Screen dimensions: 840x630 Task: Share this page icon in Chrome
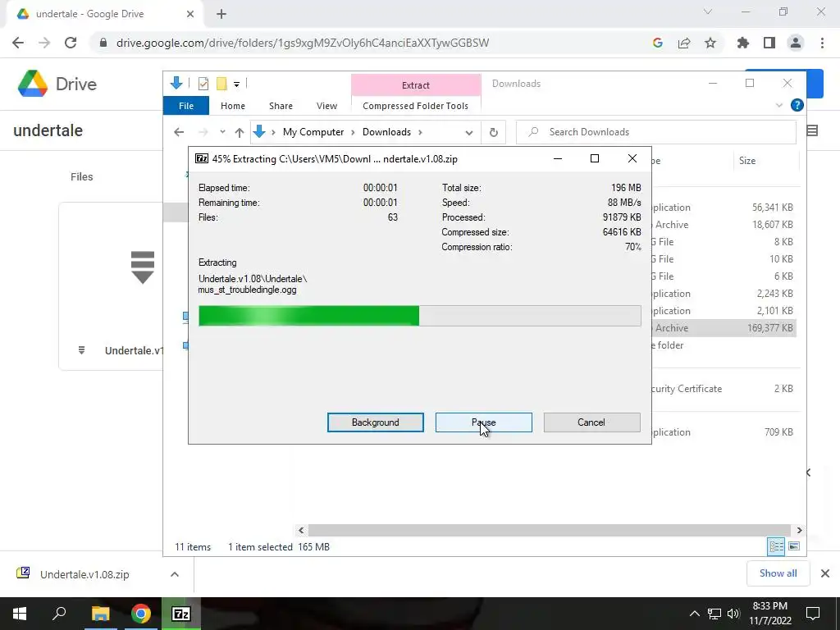click(684, 43)
